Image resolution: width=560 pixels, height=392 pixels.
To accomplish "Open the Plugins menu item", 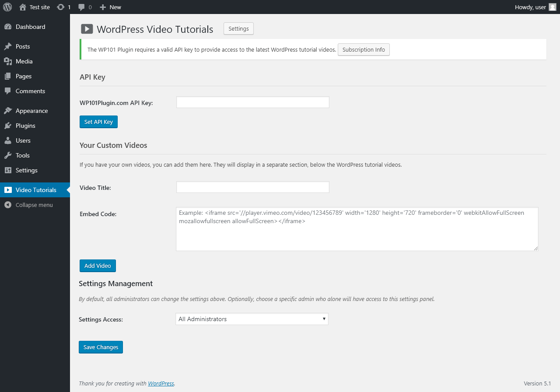I will click(x=35, y=126).
